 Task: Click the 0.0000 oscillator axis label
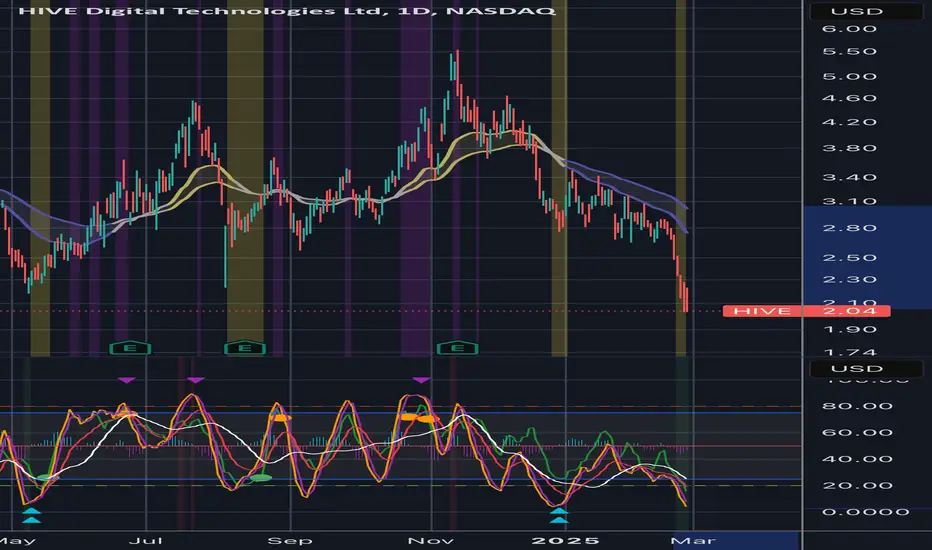pyautogui.click(x=865, y=512)
